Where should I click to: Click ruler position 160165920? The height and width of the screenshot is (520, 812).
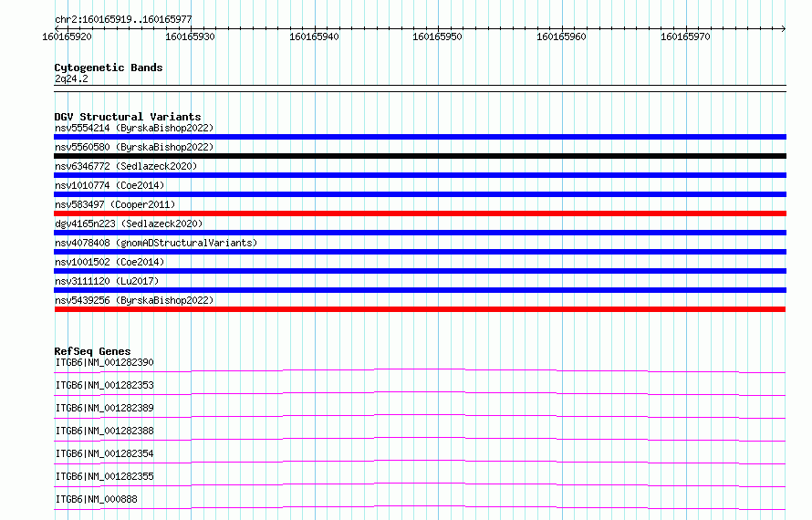(67, 36)
